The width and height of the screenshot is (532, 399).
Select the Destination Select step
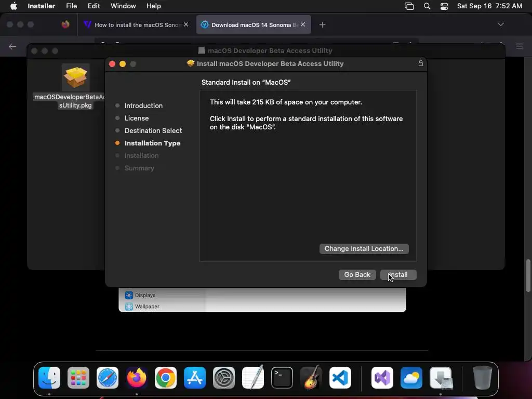153,130
